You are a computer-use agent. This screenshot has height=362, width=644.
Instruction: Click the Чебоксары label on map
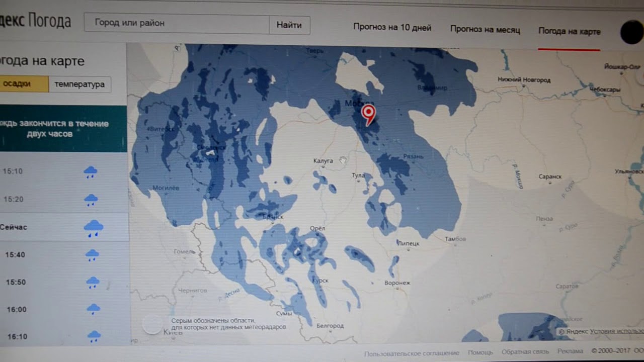(604, 89)
